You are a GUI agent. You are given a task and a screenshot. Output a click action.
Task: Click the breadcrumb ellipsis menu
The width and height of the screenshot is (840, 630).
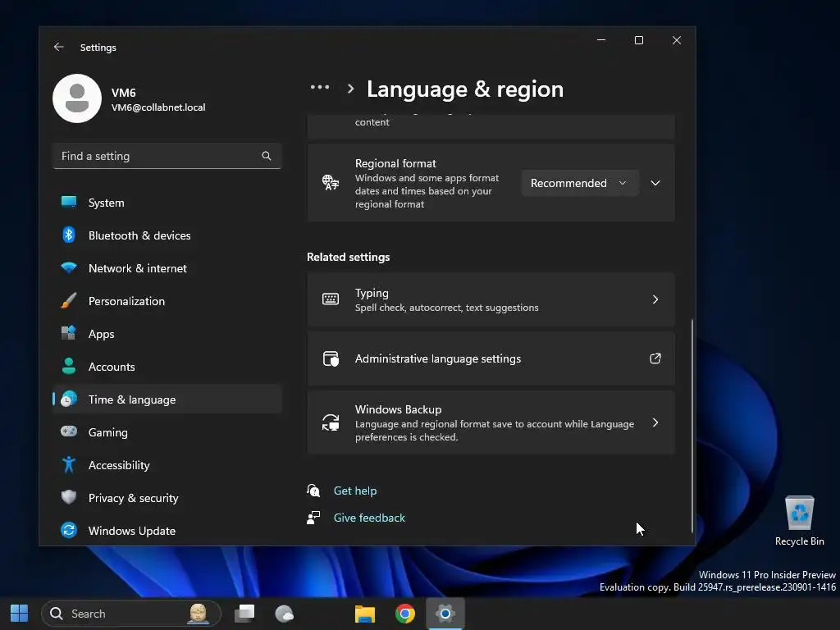pos(320,87)
